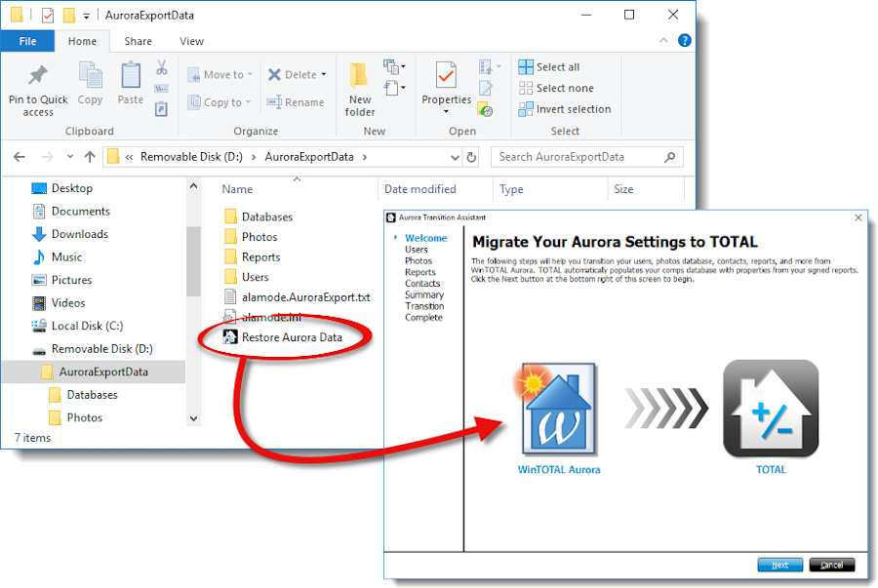Switch to the Home ribbon tab
878x588 pixels.
pyautogui.click(x=82, y=41)
